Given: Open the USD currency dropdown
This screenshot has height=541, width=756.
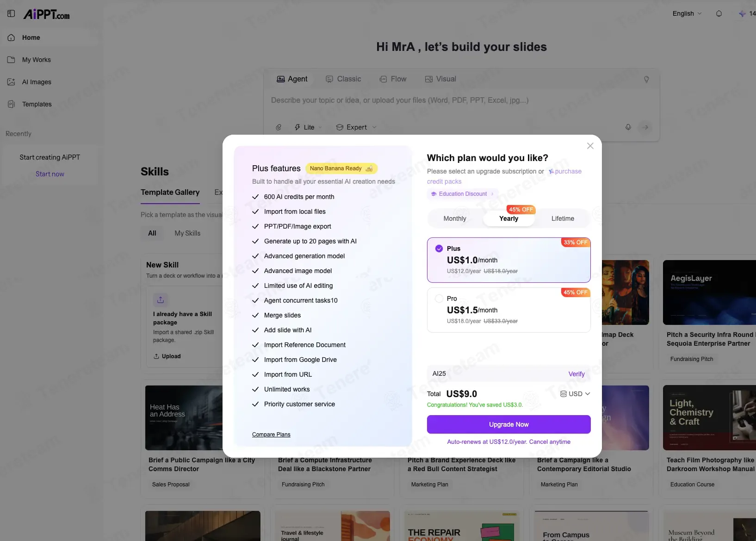Looking at the screenshot, I should [x=575, y=394].
